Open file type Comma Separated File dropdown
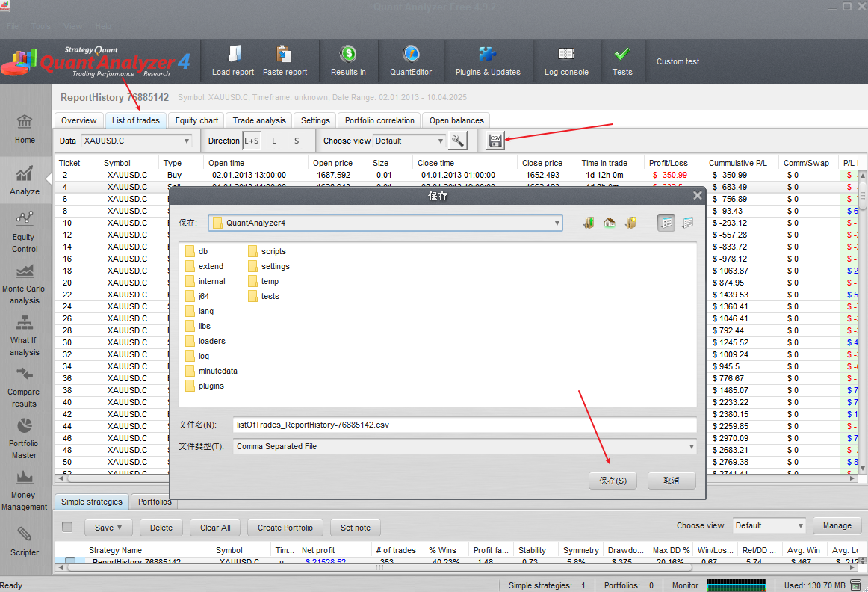Image resolution: width=868 pixels, height=592 pixels. (465, 446)
